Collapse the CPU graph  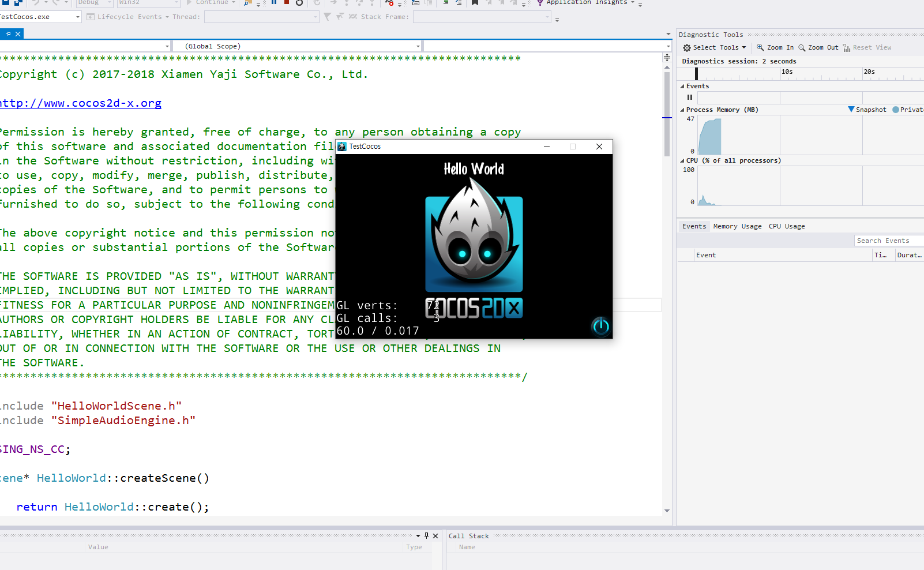682,161
